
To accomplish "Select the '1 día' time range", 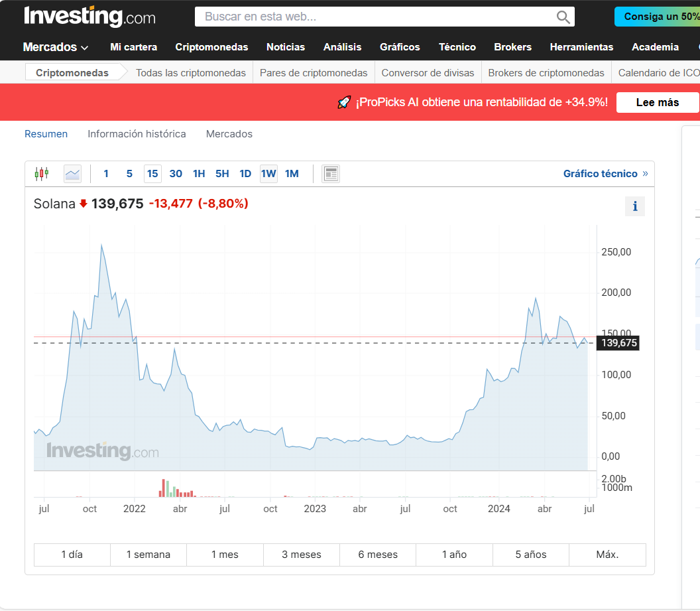I will pos(72,555).
